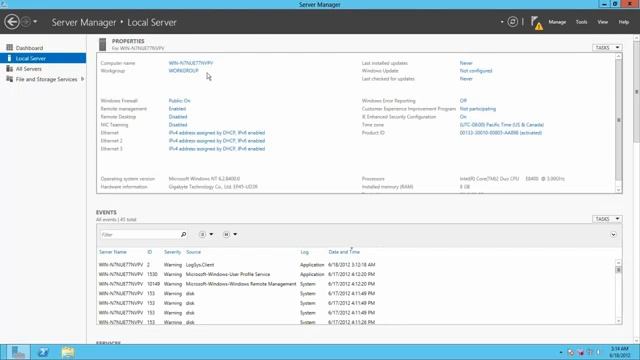This screenshot has height=360, width=640.
Task: Expand File and Storage Services arrow
Action: (x=83, y=79)
